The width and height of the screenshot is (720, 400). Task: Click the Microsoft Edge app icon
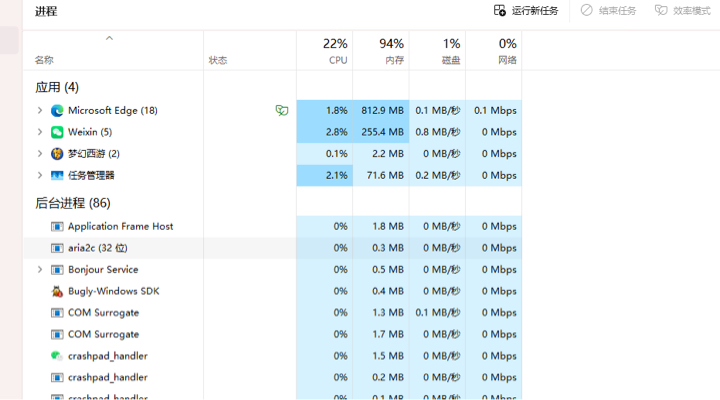point(57,111)
